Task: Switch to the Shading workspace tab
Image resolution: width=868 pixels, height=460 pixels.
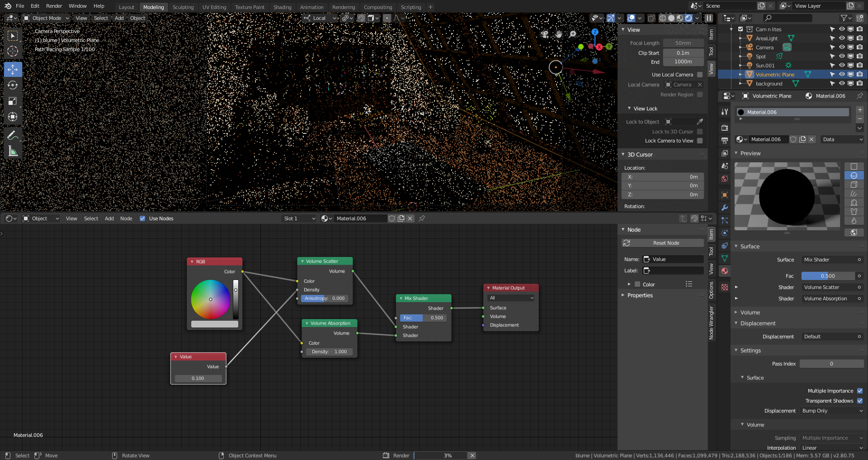Action: [282, 7]
